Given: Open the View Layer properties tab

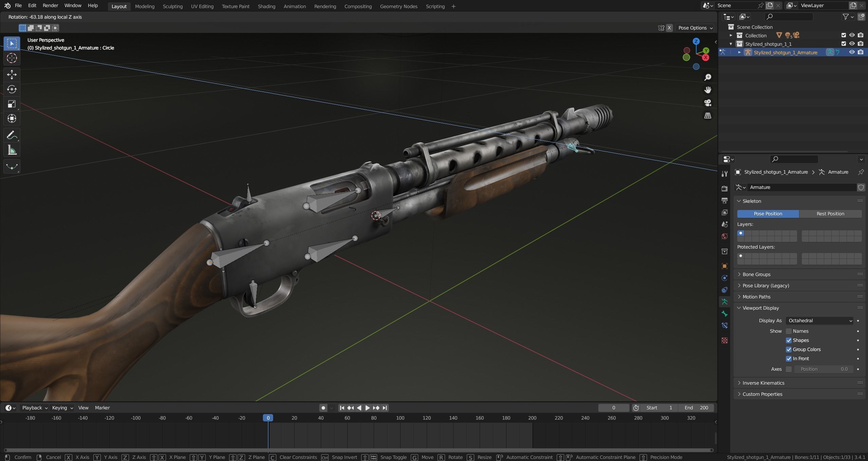Looking at the screenshot, I should tap(724, 212).
